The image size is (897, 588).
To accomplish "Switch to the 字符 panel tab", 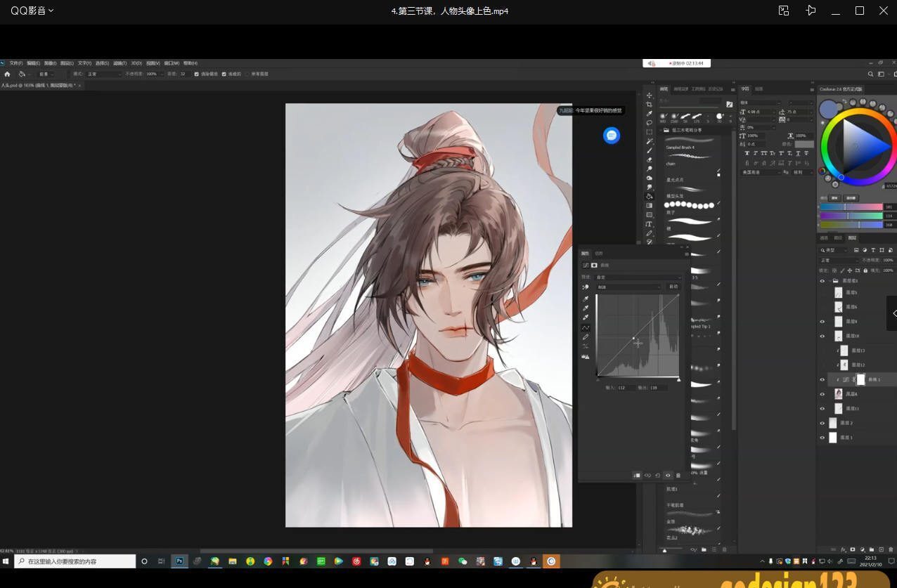I will (745, 89).
